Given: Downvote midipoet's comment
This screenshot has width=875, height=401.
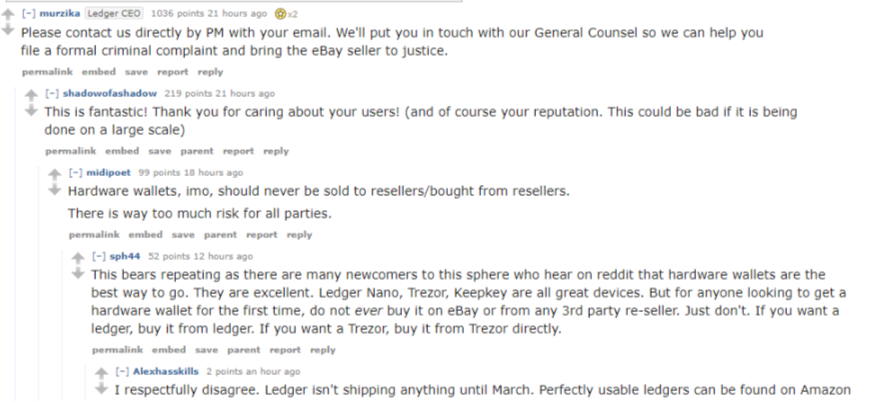Looking at the screenshot, I should click(55, 190).
